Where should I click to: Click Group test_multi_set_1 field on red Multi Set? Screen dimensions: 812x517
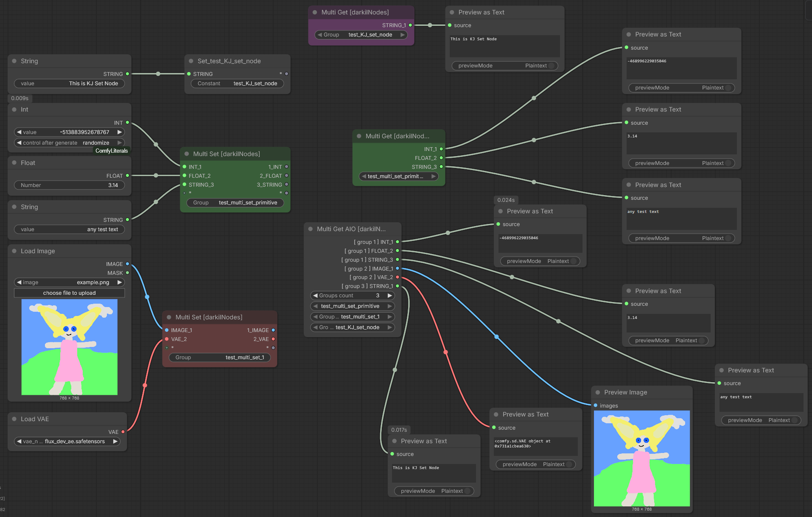click(220, 358)
